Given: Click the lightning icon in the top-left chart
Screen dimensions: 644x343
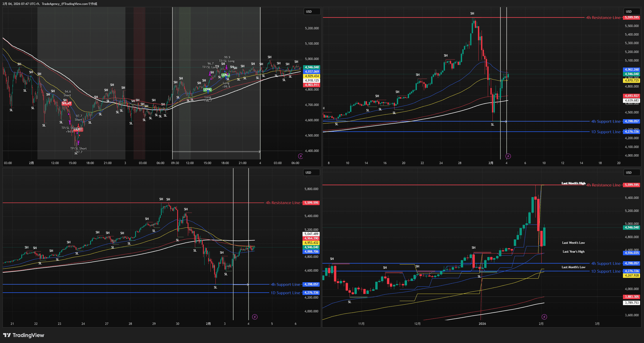Looking at the screenshot, I should click(x=300, y=156).
